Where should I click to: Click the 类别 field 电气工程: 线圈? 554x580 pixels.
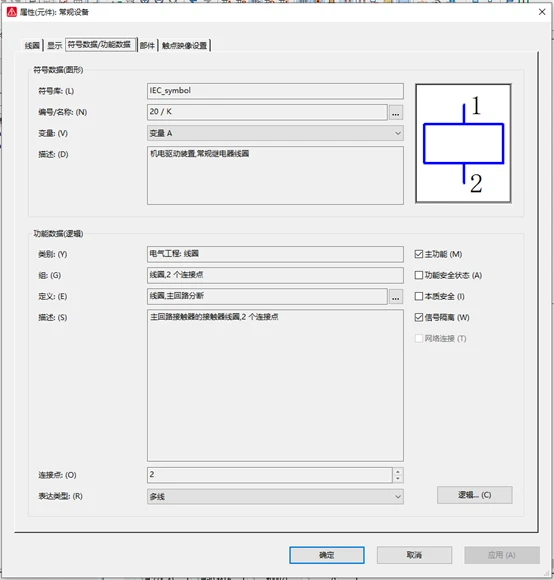(275, 254)
